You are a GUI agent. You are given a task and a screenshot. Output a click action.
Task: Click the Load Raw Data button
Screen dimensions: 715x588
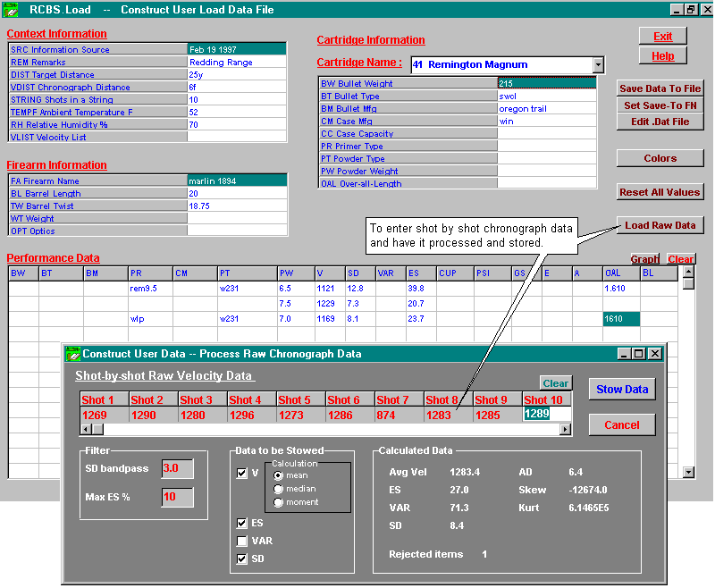point(660,225)
